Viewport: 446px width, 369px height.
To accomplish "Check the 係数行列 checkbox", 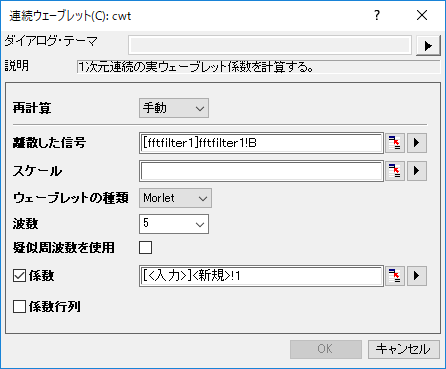I will pyautogui.click(x=19, y=306).
